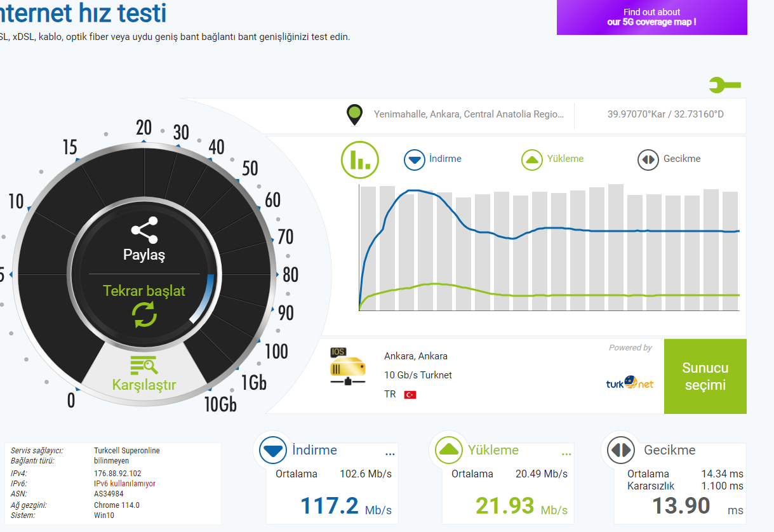The height and width of the screenshot is (532, 774).
Task: Click the 1Gb mark on the speedometer
Action: pos(254,382)
